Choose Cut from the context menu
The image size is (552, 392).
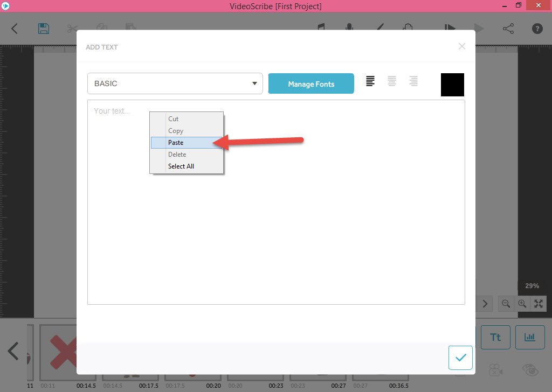[x=187, y=119]
